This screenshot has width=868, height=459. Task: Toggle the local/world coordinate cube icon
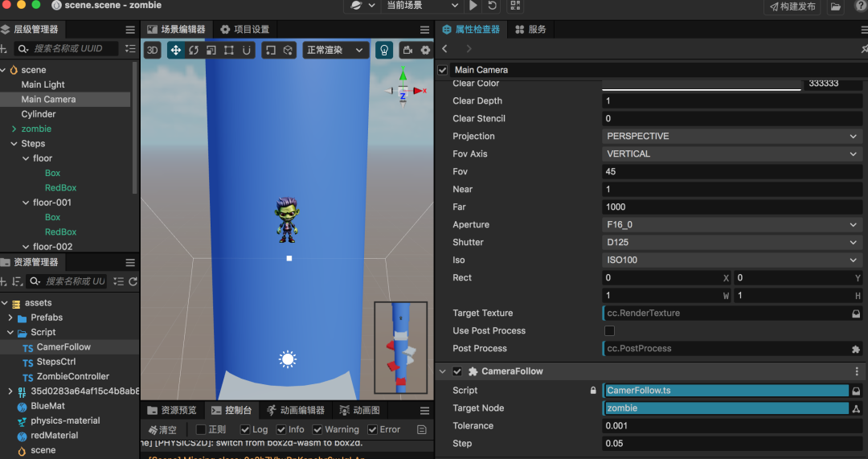[288, 51]
